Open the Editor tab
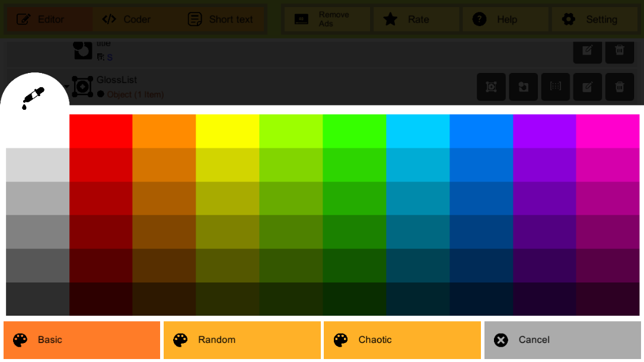The image size is (644, 362). point(40,20)
